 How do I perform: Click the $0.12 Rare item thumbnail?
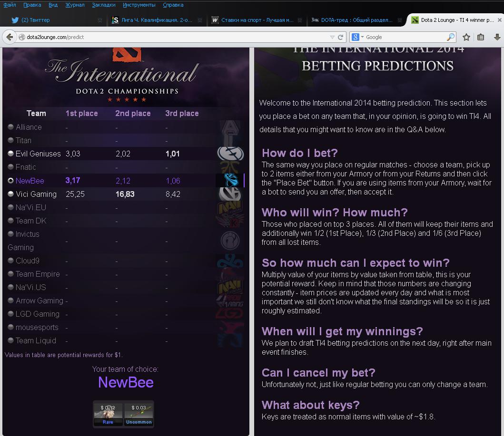click(108, 415)
